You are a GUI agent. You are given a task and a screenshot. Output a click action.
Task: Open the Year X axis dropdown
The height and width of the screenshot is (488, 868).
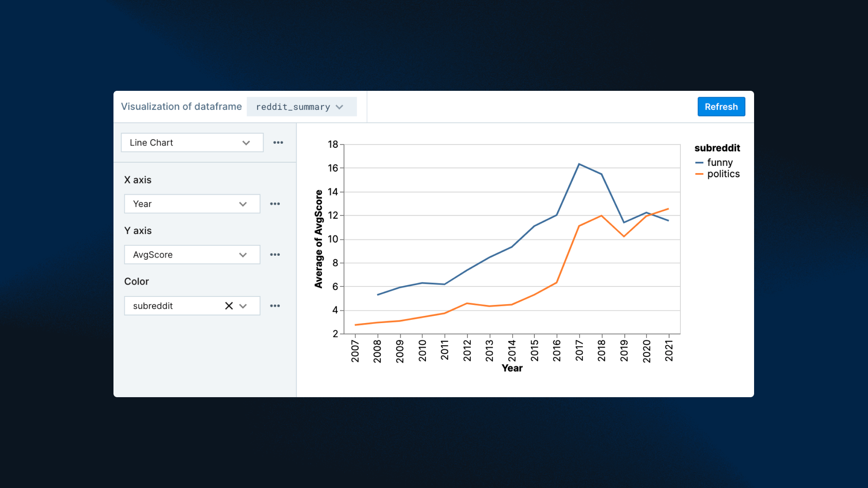(x=192, y=204)
